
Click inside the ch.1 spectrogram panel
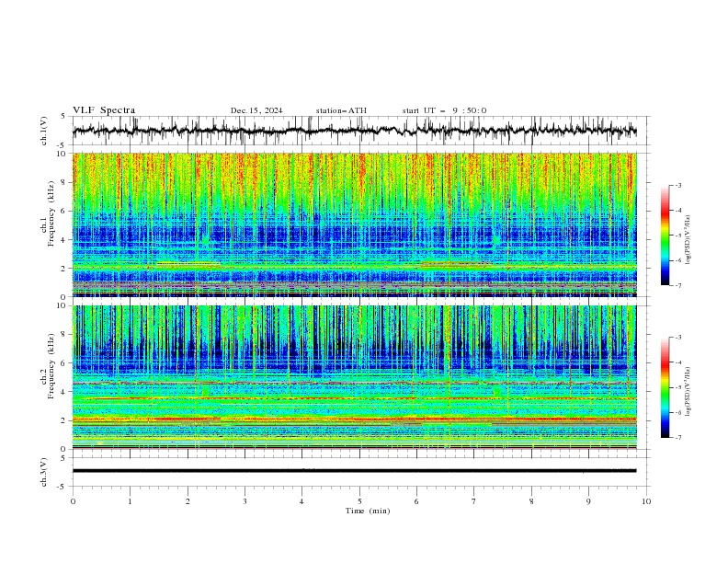[354, 224]
